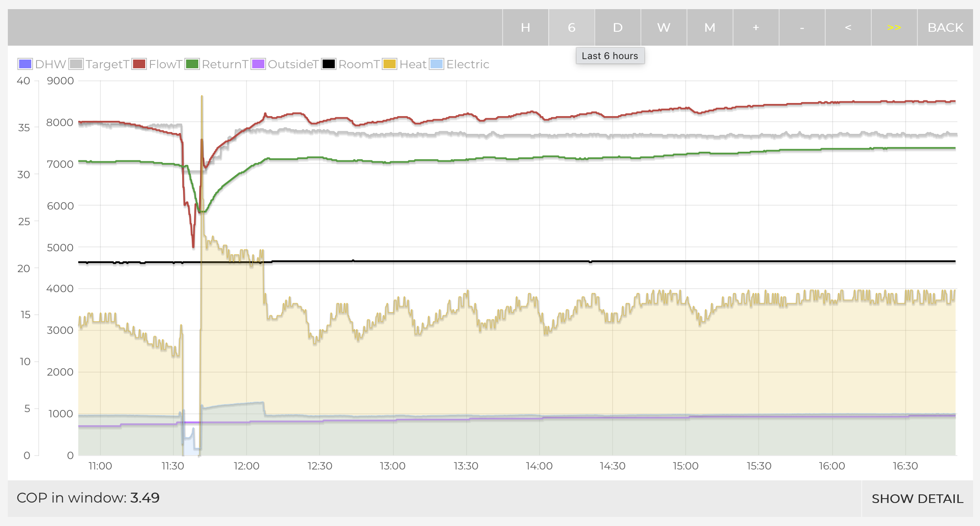This screenshot has height=526, width=980.
Task: Toggle RoomT series black legend swatch
Action: tap(329, 64)
